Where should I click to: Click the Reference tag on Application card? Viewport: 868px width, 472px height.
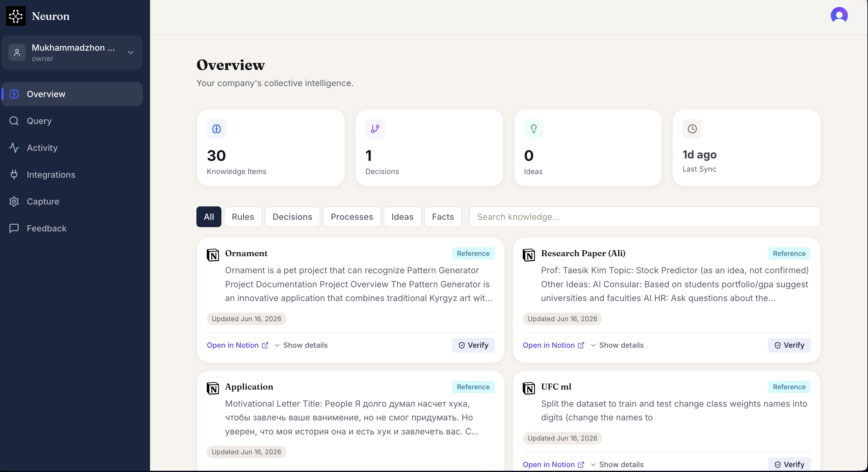(x=473, y=387)
